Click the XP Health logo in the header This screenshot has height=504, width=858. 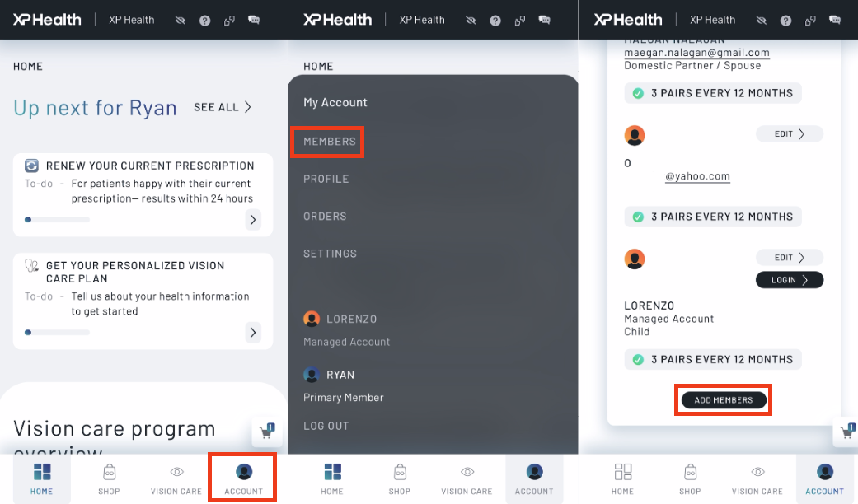[47, 19]
